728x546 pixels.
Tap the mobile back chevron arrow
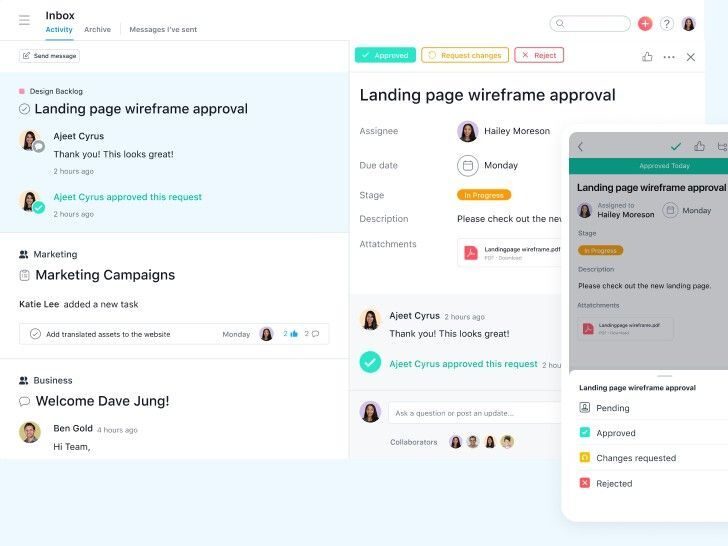[580, 147]
